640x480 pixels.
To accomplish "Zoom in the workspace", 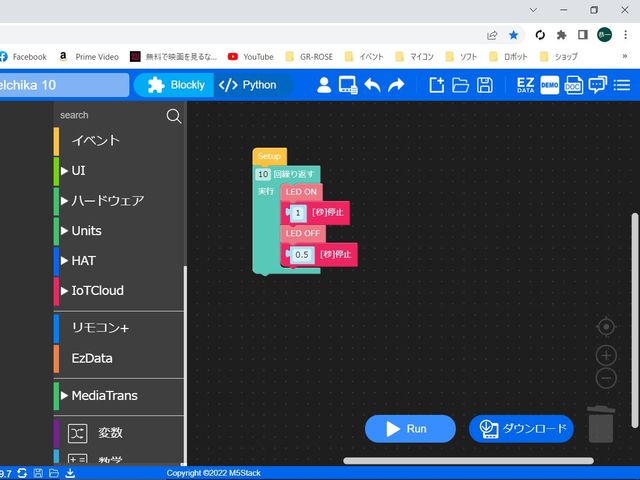I will point(606,356).
